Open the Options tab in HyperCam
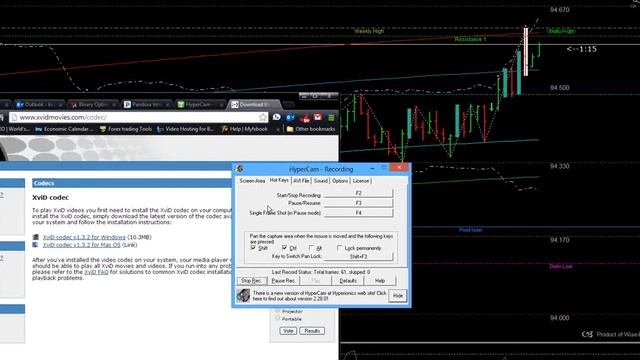 coord(340,181)
